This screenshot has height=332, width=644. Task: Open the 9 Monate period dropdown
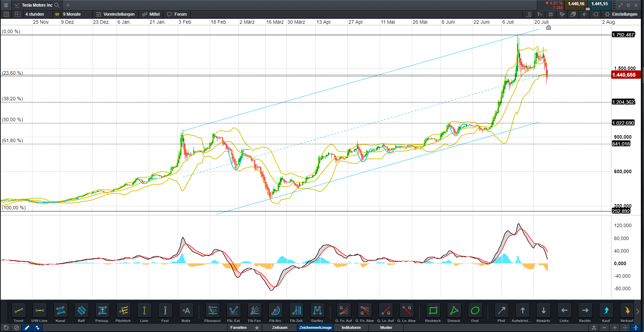pyautogui.click(x=72, y=14)
